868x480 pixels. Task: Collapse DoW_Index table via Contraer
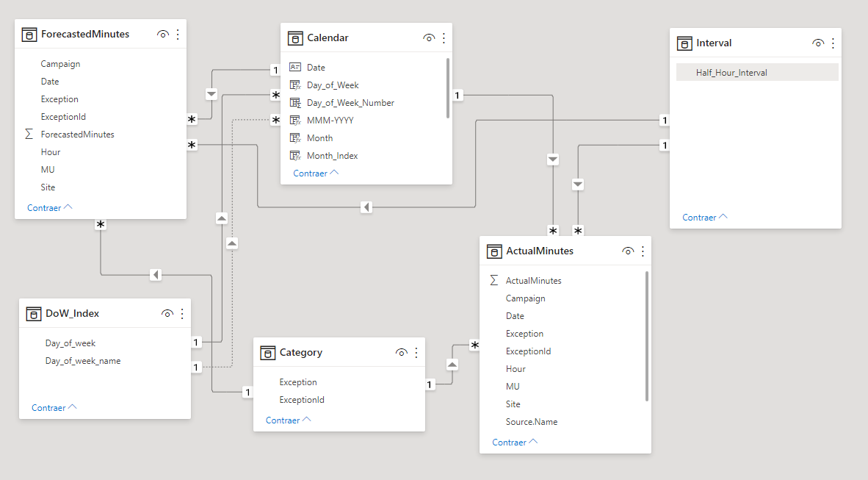tap(54, 408)
